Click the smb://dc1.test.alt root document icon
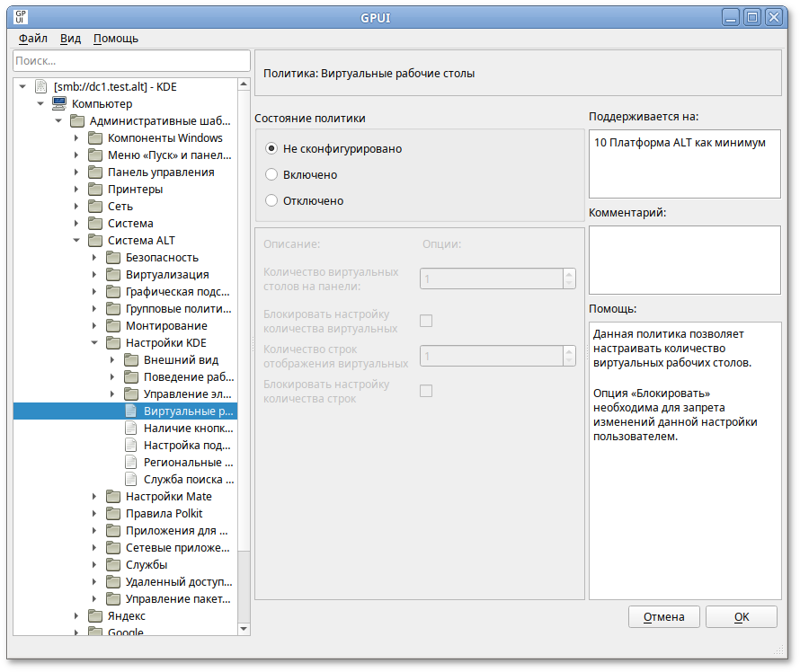 coord(41,87)
